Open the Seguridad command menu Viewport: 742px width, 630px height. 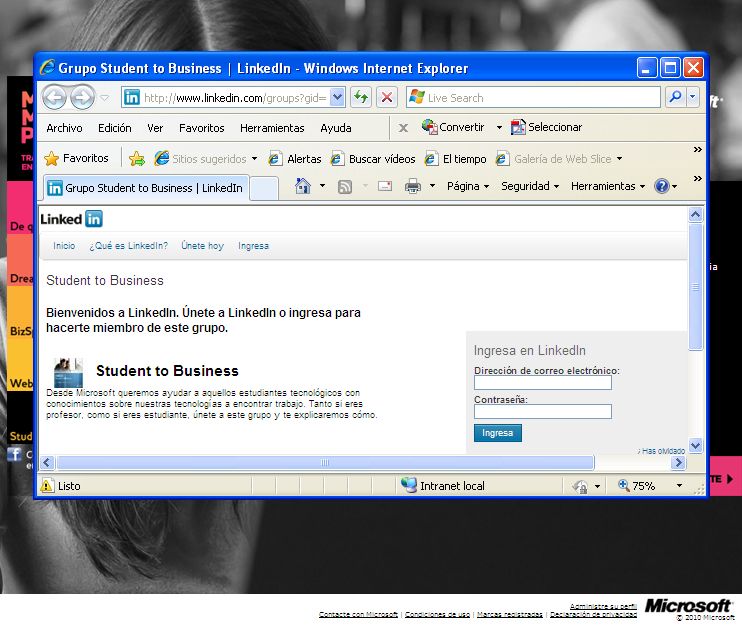click(530, 186)
